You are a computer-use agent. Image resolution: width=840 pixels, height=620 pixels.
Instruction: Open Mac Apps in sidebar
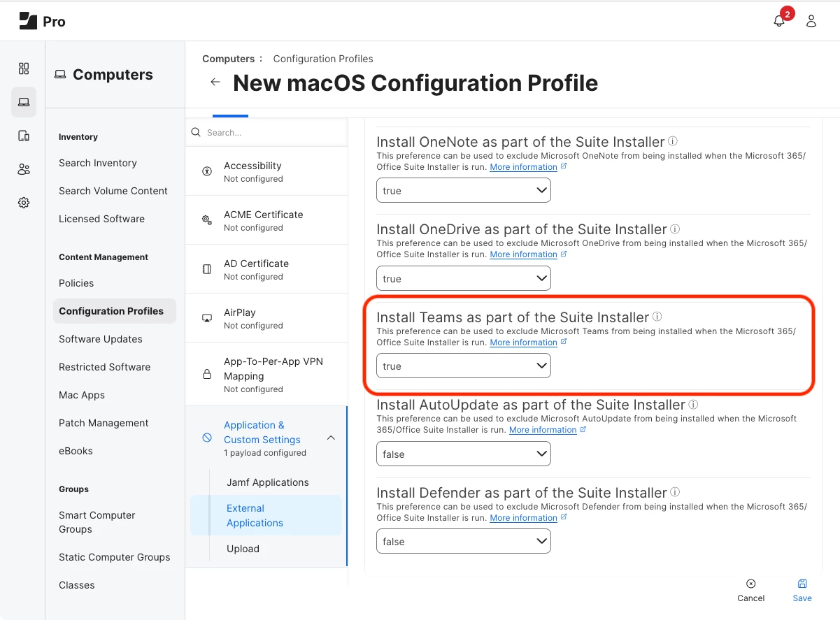click(82, 395)
